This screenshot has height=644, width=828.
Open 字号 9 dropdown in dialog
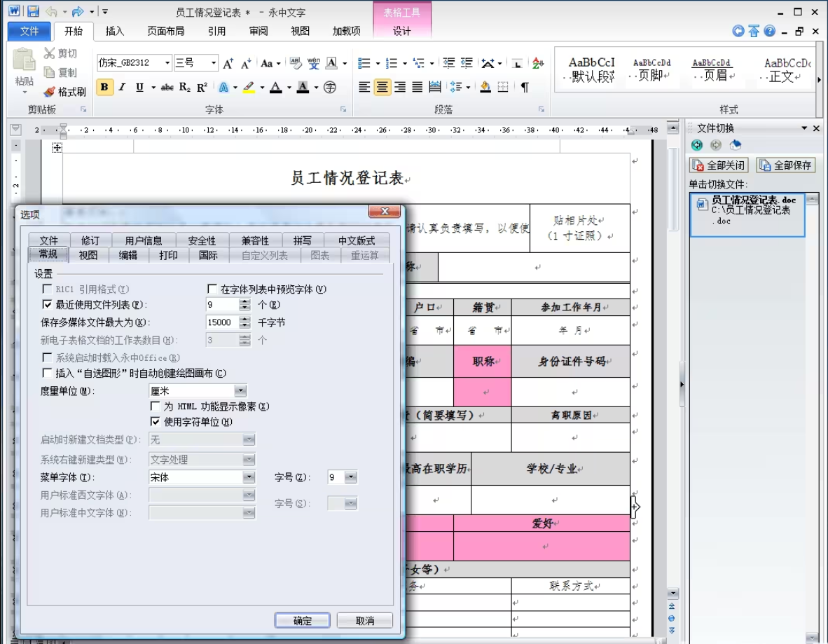[351, 478]
